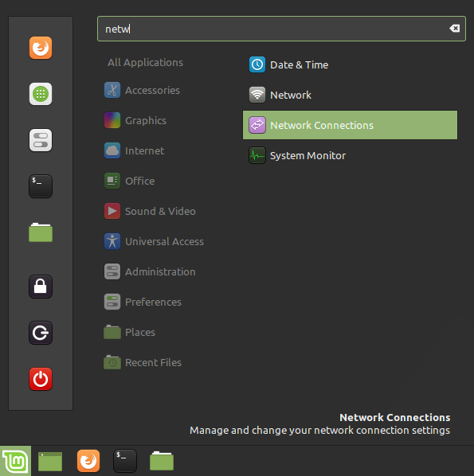474x476 pixels.
Task: Open Files folder from the bottom panel
Action: [x=162, y=461]
